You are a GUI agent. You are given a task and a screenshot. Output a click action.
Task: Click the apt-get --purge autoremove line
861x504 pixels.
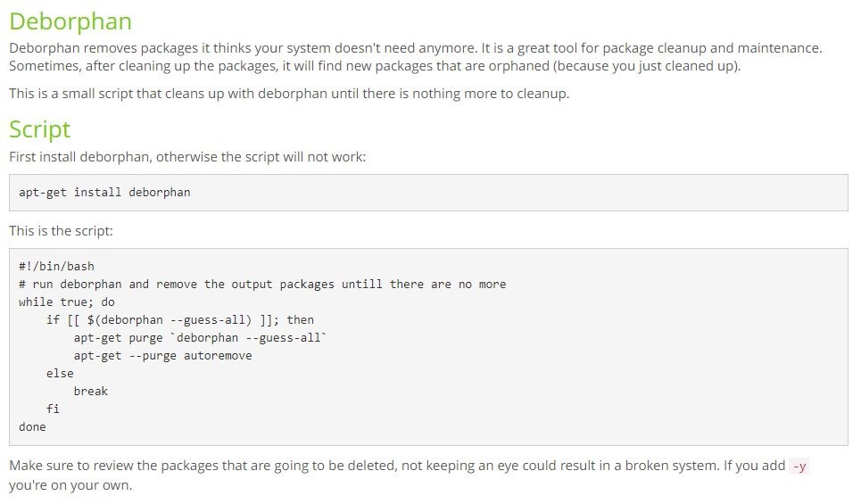(x=163, y=355)
